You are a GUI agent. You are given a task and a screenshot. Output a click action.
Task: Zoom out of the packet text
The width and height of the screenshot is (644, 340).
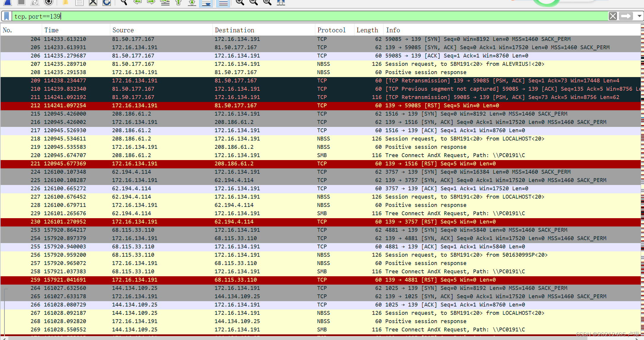tap(253, 2)
